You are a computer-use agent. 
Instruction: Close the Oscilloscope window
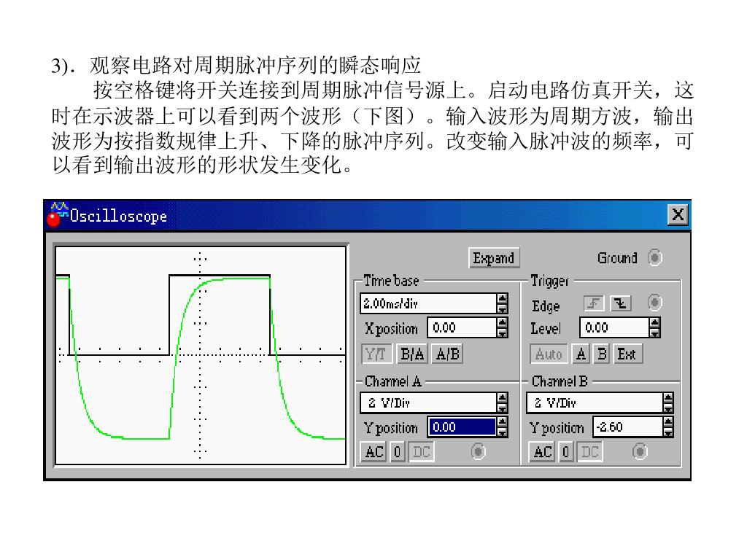pyautogui.click(x=678, y=215)
